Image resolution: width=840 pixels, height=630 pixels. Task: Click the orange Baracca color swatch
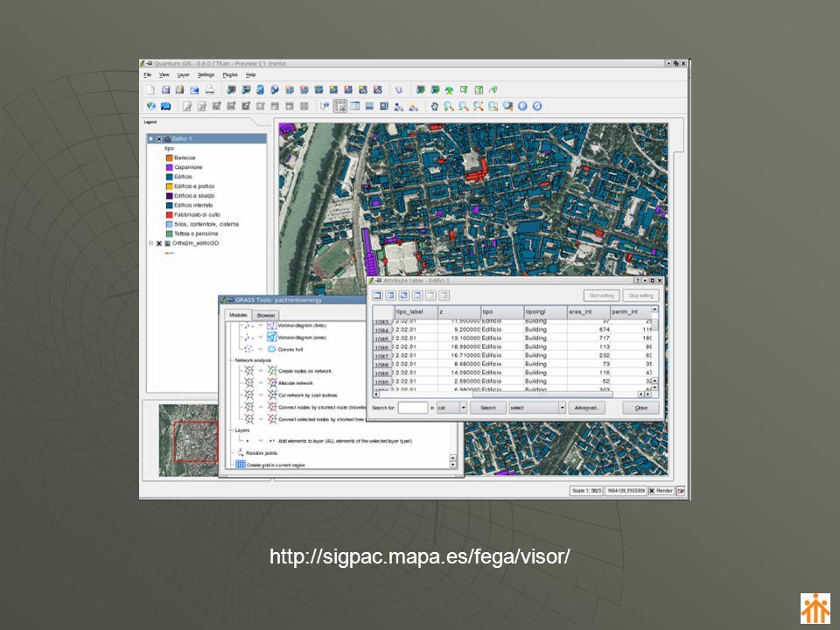pyautogui.click(x=169, y=158)
